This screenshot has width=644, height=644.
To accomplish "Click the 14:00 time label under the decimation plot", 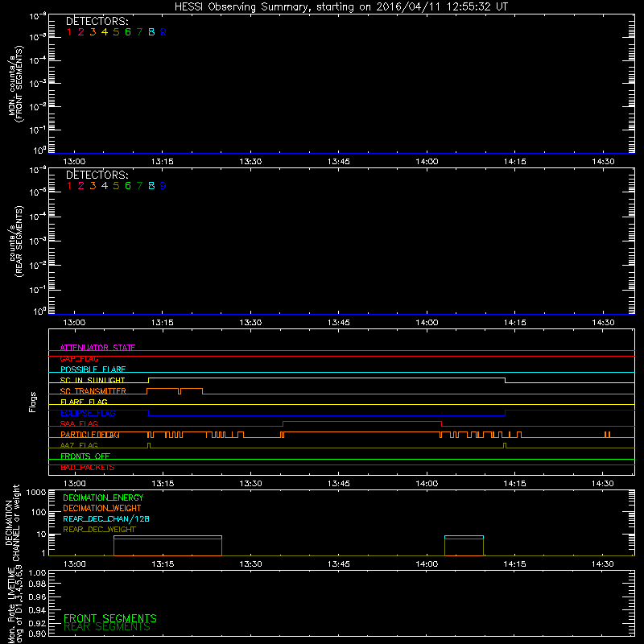I will point(427,564).
